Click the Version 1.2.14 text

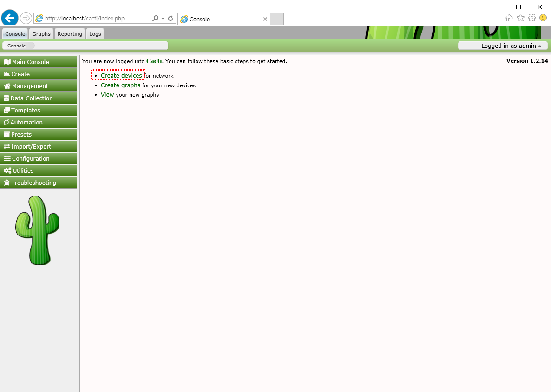[527, 61]
